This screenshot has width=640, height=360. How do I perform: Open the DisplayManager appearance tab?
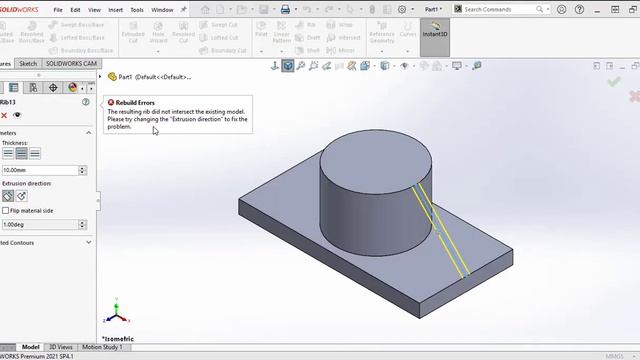(73, 88)
